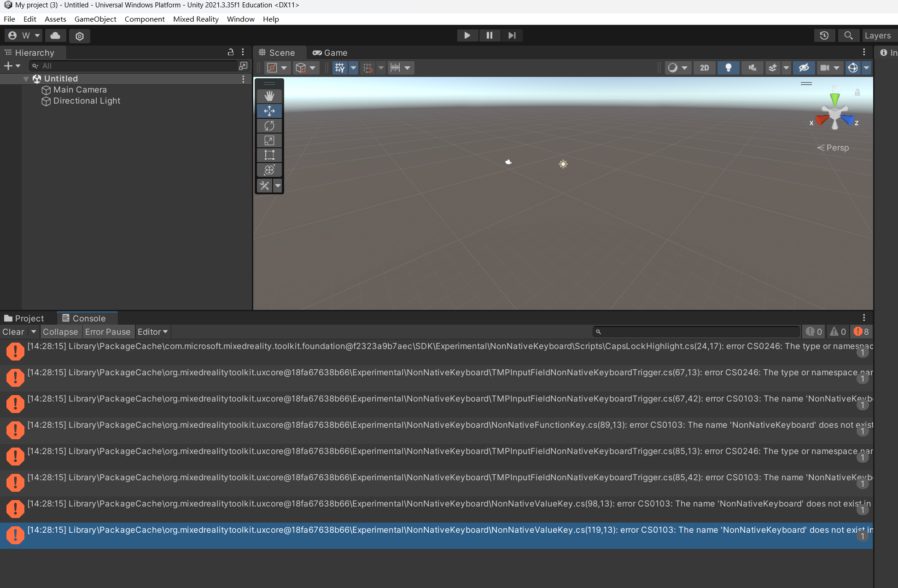Toggle Collapse in Console

(60, 332)
